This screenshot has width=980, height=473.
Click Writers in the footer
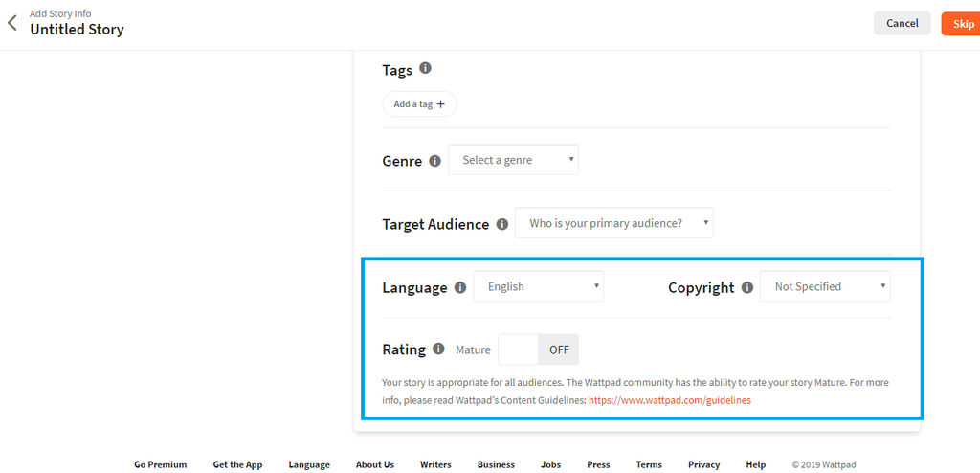[x=435, y=464]
